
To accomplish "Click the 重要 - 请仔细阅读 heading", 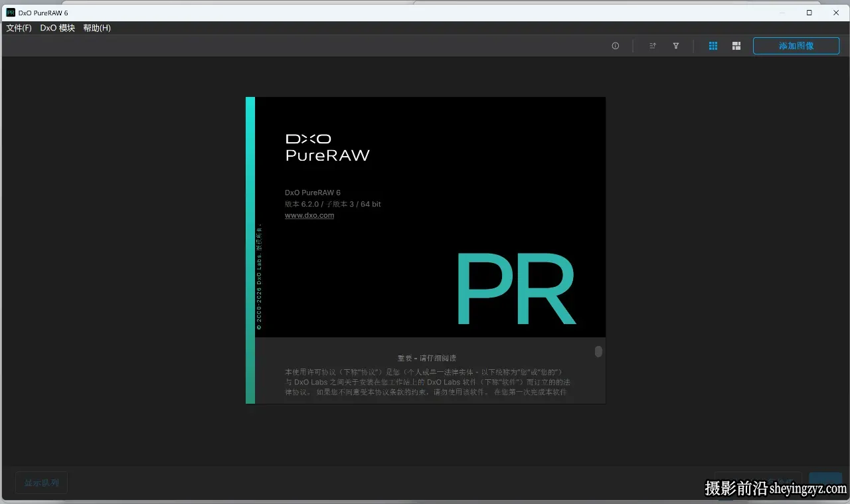I will pos(427,358).
